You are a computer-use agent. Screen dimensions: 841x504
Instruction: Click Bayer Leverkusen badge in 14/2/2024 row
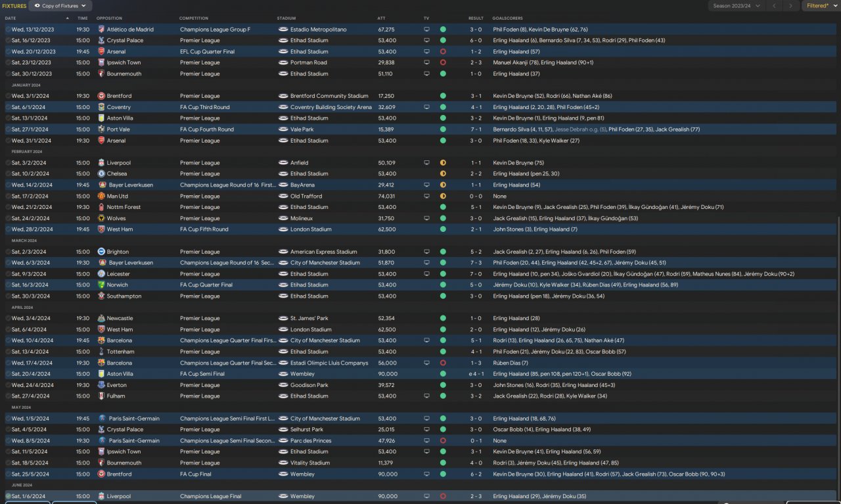tap(101, 185)
